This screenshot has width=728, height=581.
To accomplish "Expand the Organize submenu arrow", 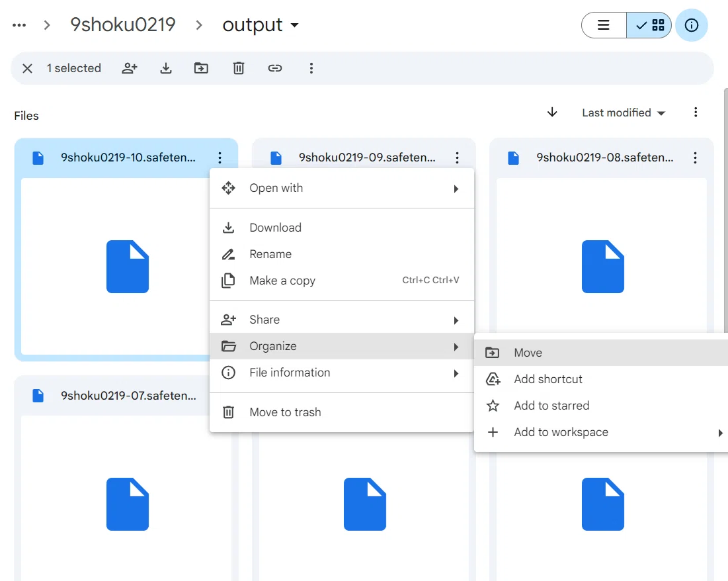I will pos(456,347).
